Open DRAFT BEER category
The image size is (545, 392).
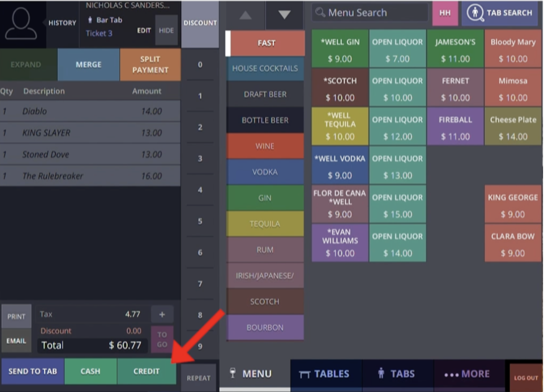(265, 94)
